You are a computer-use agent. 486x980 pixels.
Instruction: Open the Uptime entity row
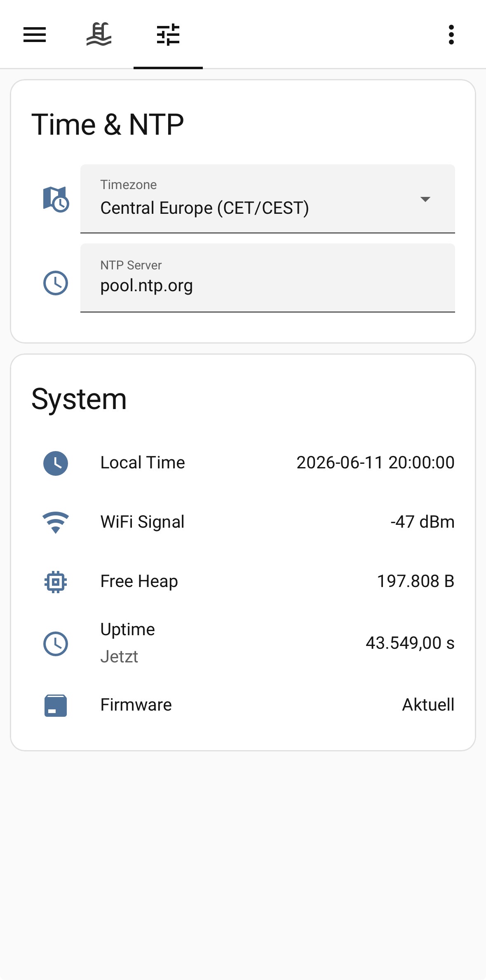243,643
